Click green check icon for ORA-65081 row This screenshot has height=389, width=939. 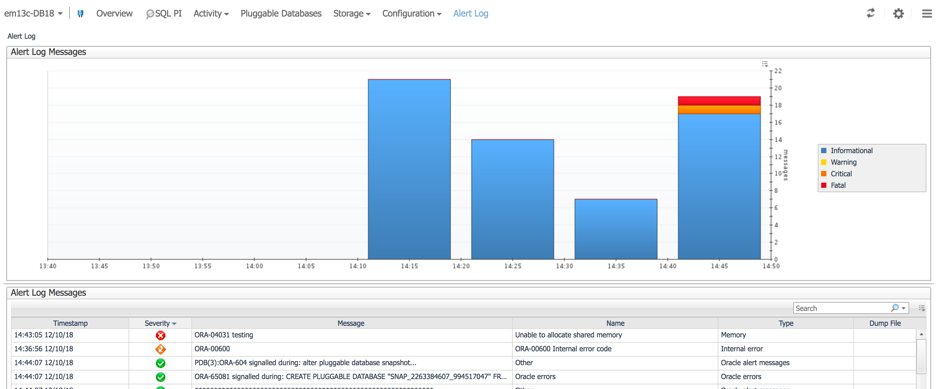(160, 377)
